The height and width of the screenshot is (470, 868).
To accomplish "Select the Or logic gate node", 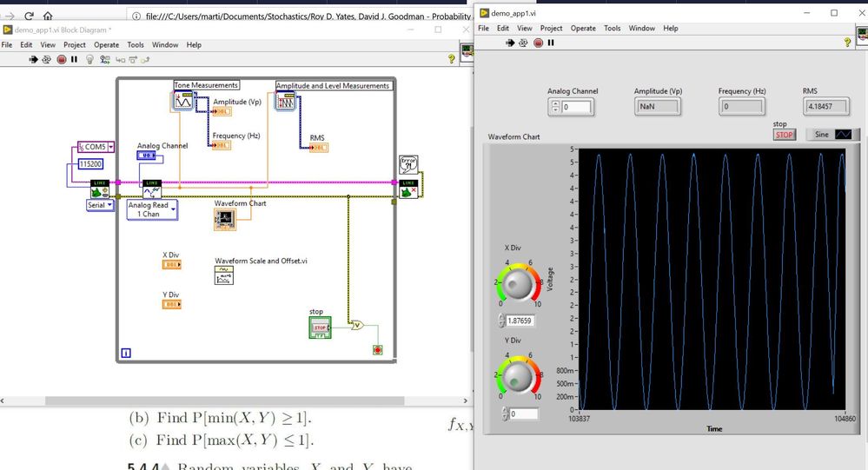I will tap(358, 326).
